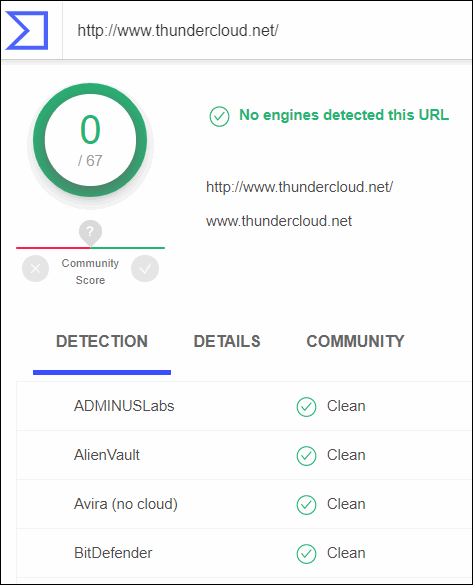Select the Avira (no cloud) engine name
Image resolution: width=473 pixels, height=585 pixels.
[x=126, y=504]
